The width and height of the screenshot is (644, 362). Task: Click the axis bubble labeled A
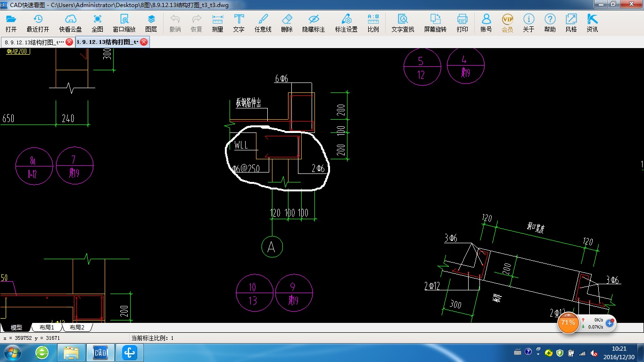[x=272, y=247]
